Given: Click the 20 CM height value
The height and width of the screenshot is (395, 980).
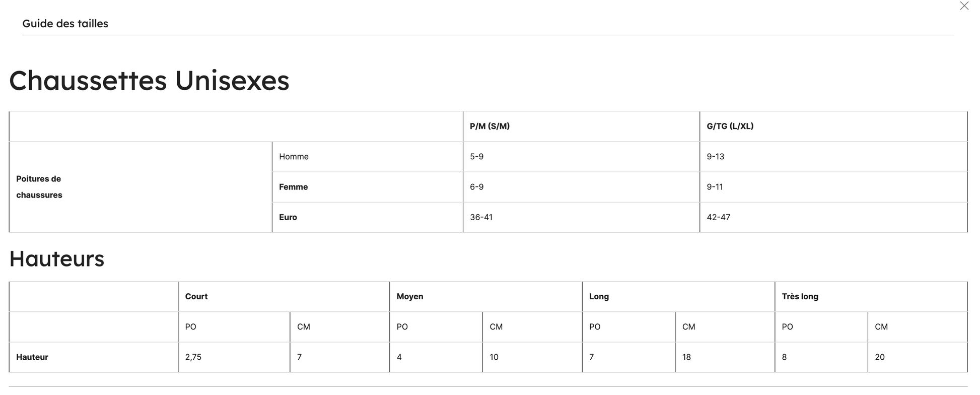Looking at the screenshot, I should (879, 357).
